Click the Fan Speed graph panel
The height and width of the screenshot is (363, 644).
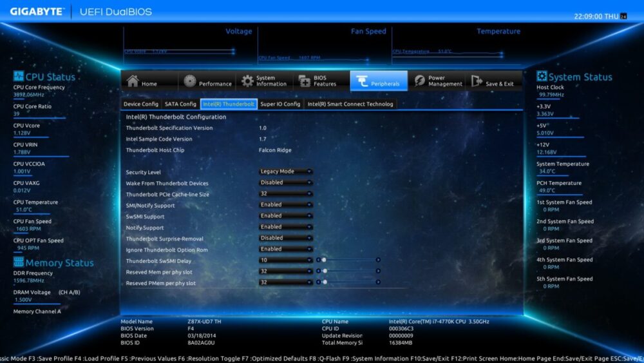(x=325, y=45)
